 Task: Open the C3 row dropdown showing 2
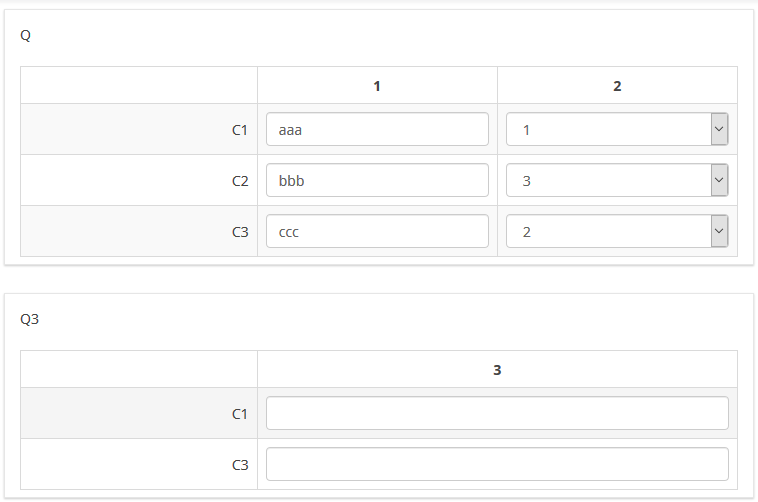[x=608, y=231]
